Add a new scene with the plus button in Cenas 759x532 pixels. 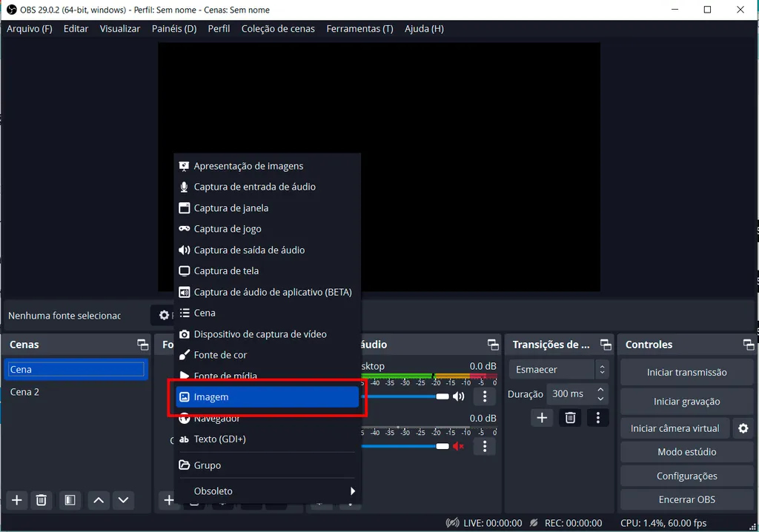(17, 500)
